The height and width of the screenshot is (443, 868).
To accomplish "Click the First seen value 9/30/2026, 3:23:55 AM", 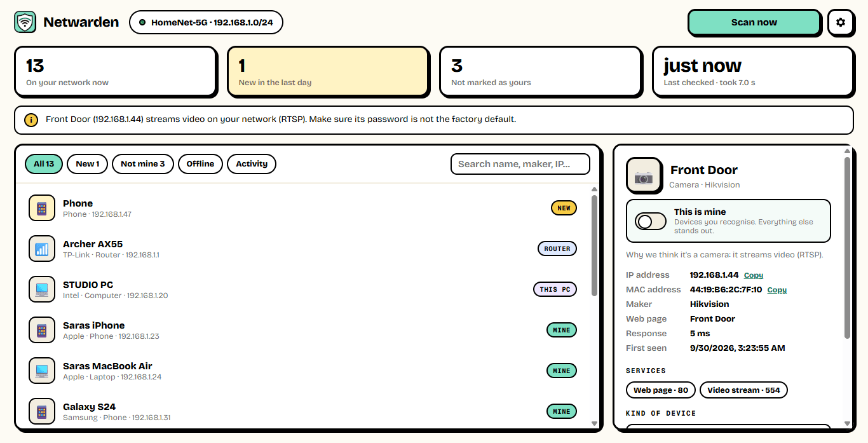I will 738,348.
